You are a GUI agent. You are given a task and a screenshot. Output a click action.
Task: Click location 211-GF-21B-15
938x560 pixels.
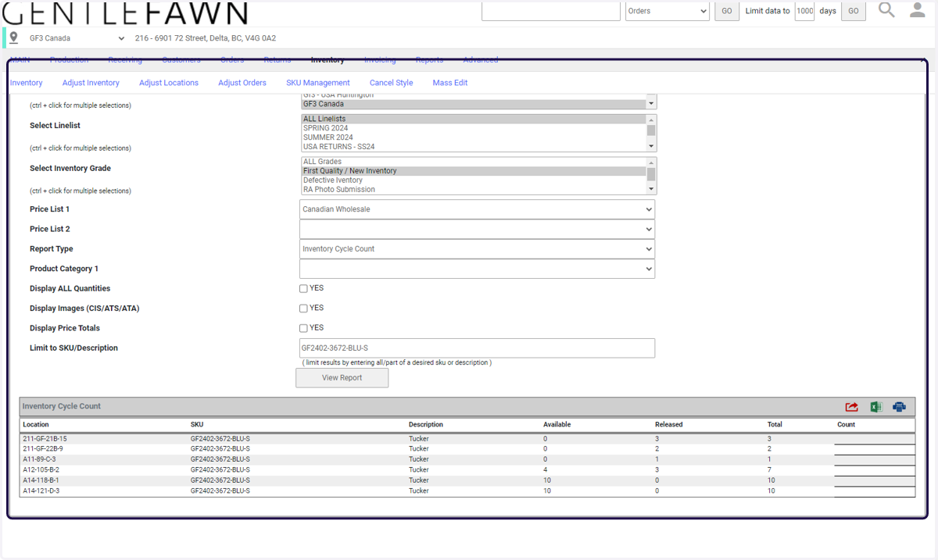tap(45, 439)
